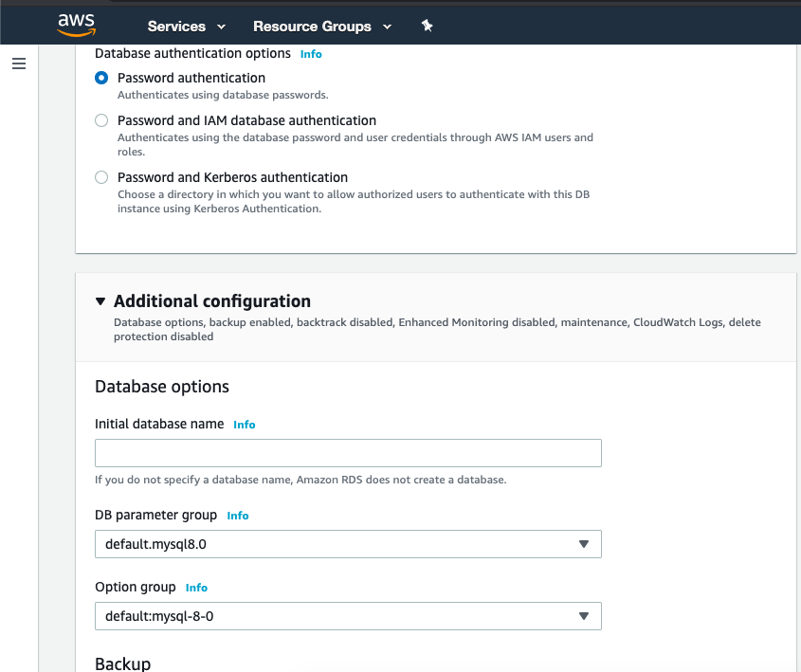This screenshot has height=672, width=801.
Task: Open the hamburger side navigation menu
Action: click(x=19, y=64)
